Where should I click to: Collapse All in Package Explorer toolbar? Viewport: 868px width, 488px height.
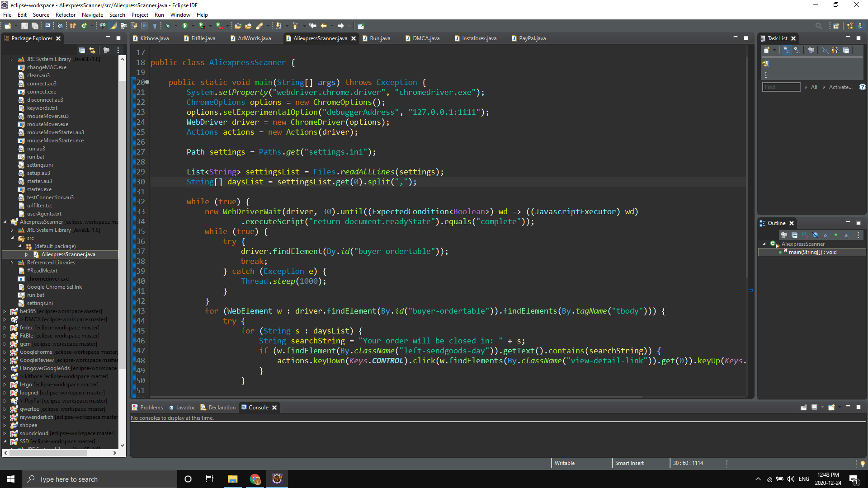[82, 50]
